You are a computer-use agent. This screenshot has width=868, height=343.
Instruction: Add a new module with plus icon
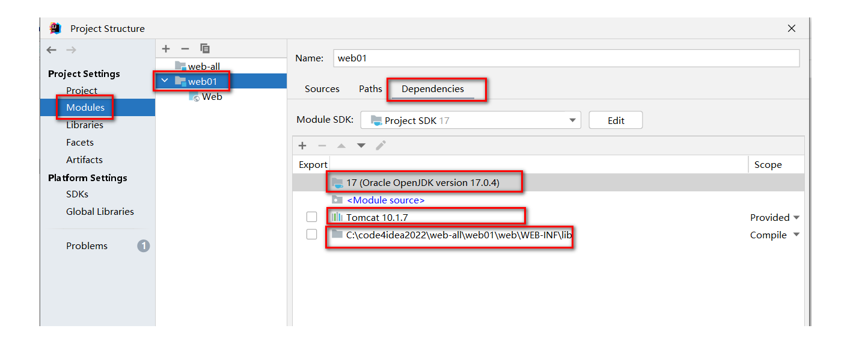(167, 49)
